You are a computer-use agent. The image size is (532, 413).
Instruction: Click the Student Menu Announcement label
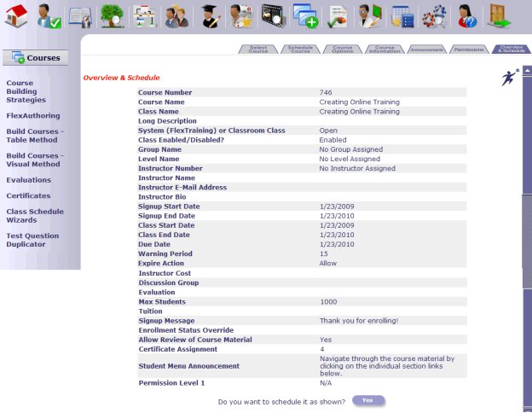[x=189, y=366]
